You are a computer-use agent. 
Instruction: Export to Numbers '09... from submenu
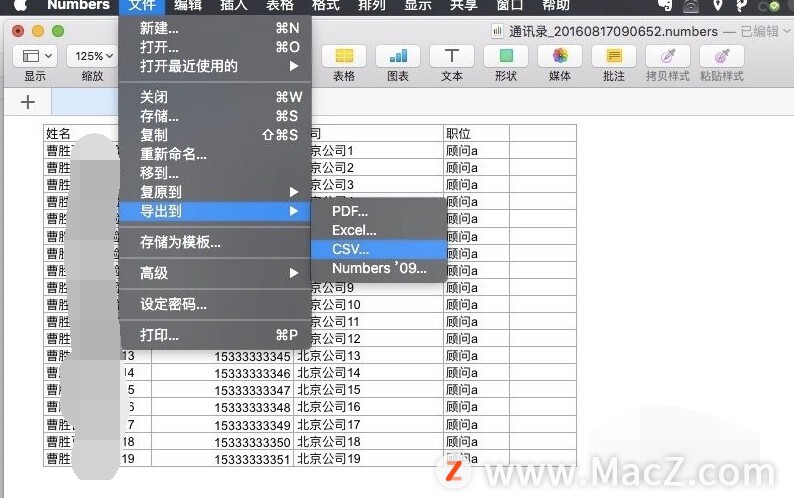379,268
